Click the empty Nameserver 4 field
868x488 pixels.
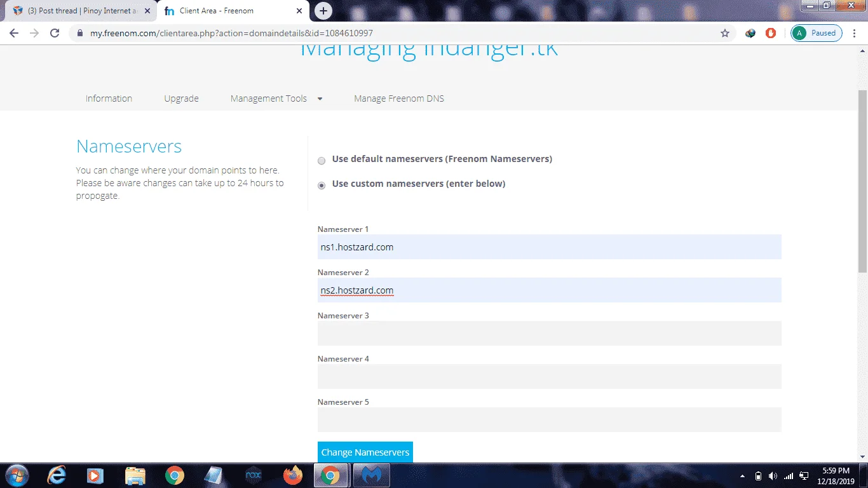(549, 376)
